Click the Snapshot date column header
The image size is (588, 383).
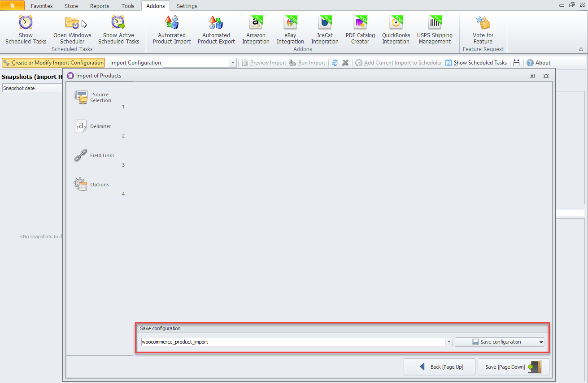(x=32, y=88)
